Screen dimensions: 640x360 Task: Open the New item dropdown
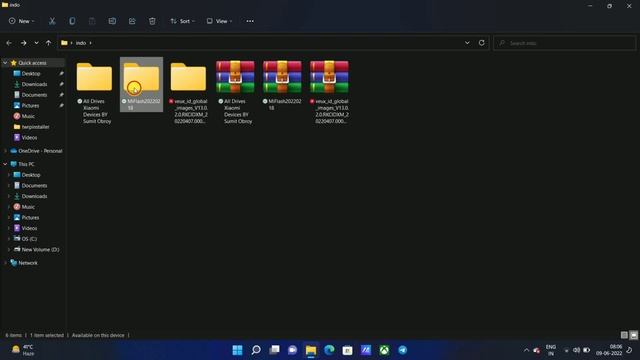click(x=22, y=21)
